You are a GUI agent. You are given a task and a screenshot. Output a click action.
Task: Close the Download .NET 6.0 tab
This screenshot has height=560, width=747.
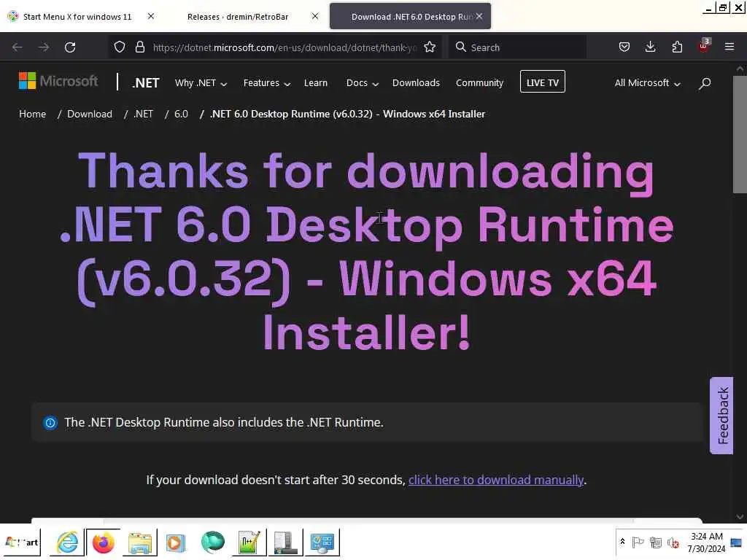(x=479, y=16)
